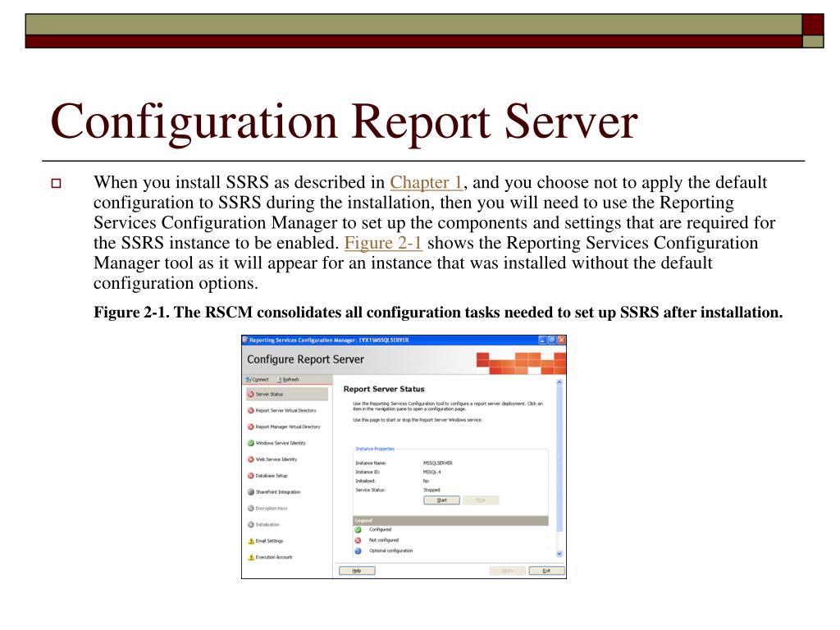Click the scrollbar down arrow
Screen dimensions: 840x630
[x=559, y=554]
